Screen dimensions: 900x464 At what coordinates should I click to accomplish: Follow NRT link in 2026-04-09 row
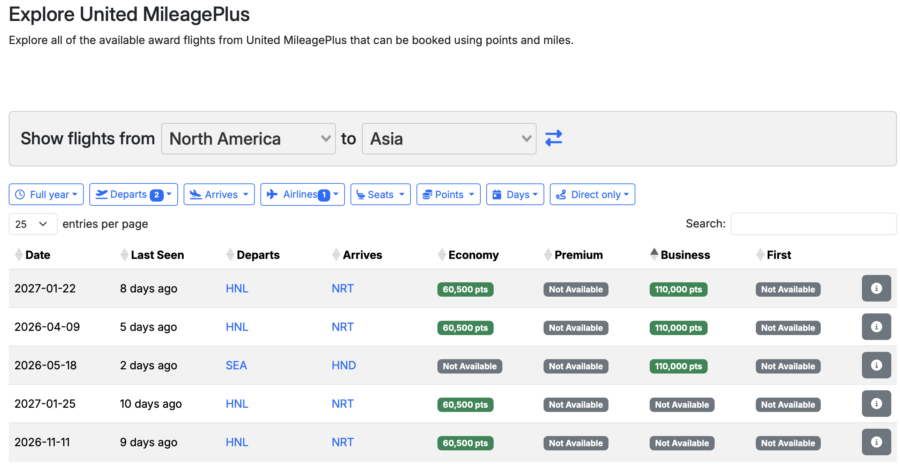pyautogui.click(x=343, y=327)
